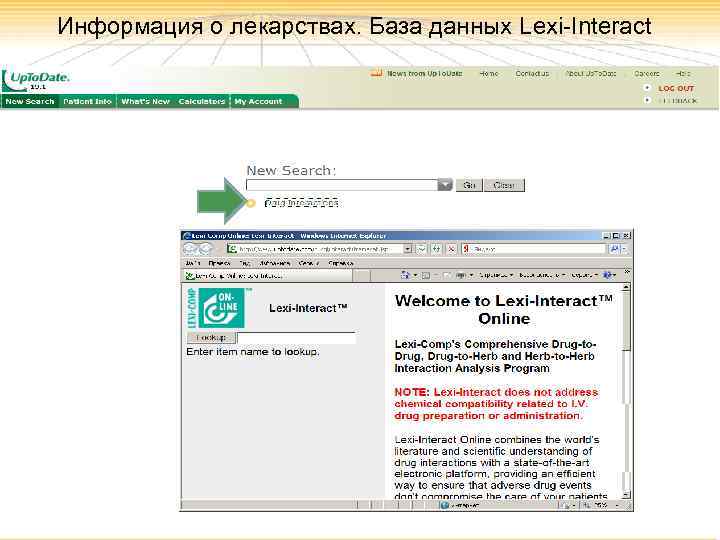Viewport: 720px width, 540px height.
Task: Click the FEEDBACK link under LOG OUT
Action: [x=678, y=101]
